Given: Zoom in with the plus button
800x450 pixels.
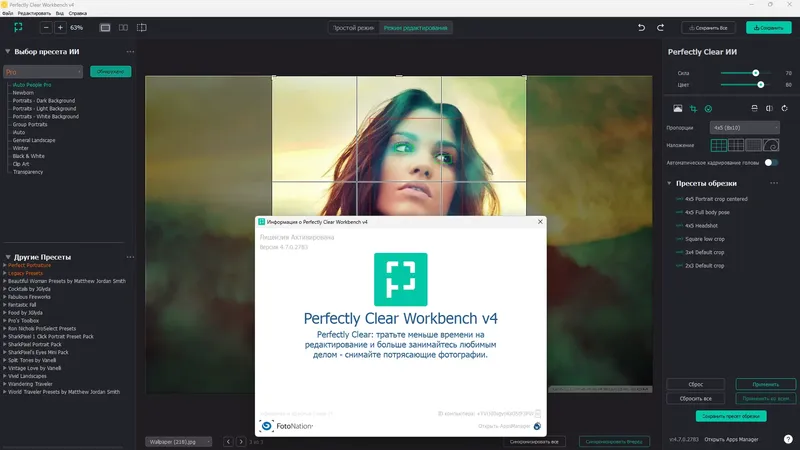Looking at the screenshot, I should click(60, 28).
